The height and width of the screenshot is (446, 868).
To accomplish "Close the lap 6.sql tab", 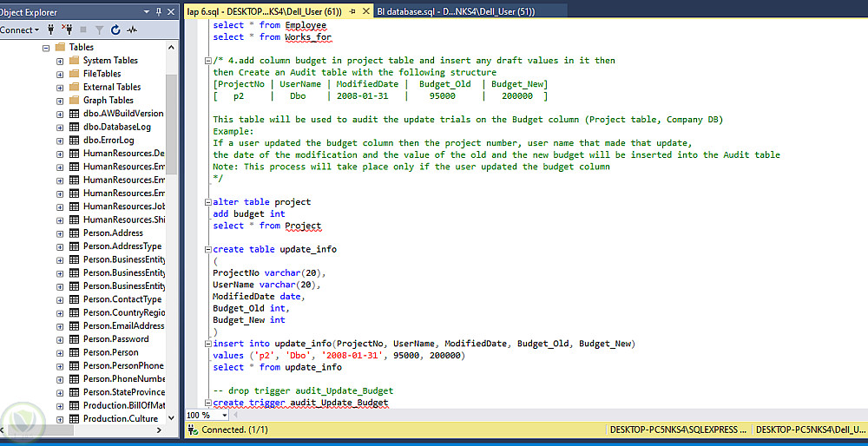I will [x=366, y=11].
